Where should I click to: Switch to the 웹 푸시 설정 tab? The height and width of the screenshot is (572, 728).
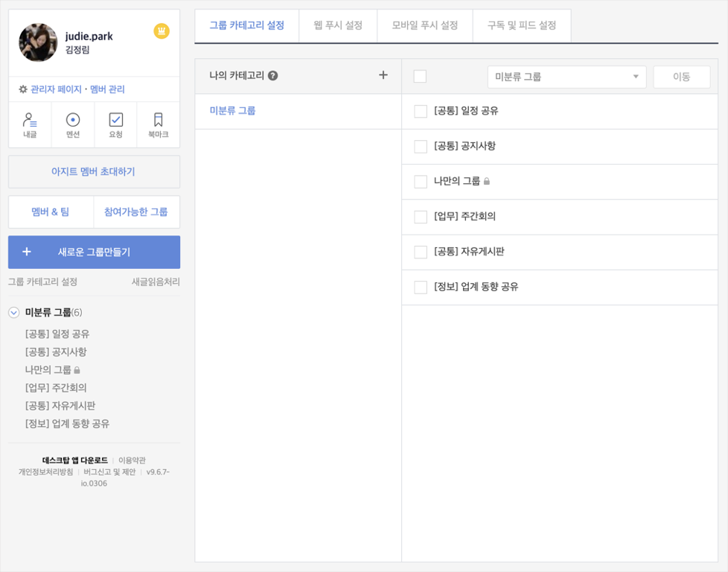click(x=338, y=25)
